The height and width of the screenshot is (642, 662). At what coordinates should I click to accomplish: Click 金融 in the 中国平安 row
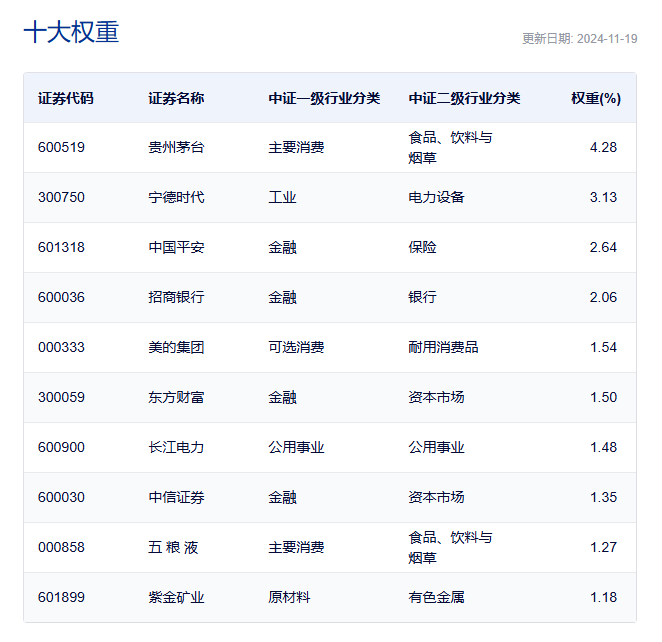point(282,247)
